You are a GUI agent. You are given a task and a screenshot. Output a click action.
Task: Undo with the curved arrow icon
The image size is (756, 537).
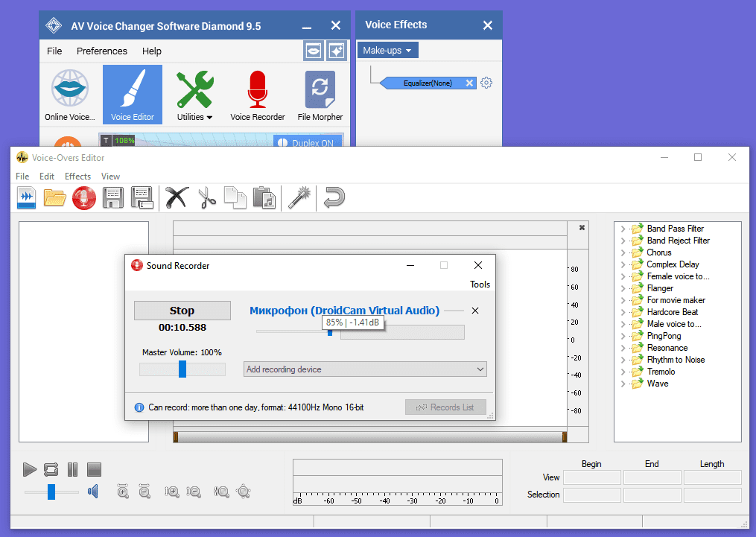click(x=334, y=197)
